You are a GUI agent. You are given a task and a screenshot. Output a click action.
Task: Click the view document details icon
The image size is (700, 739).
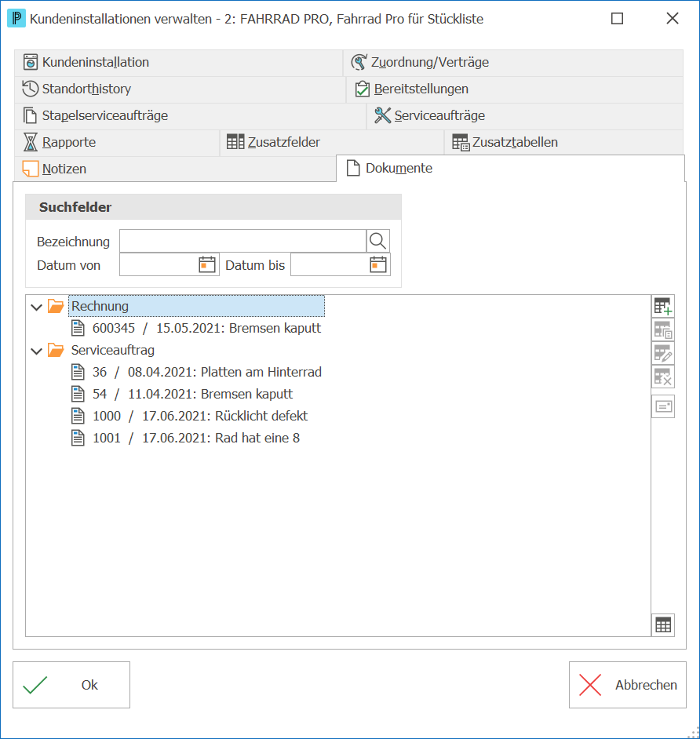pos(663,330)
